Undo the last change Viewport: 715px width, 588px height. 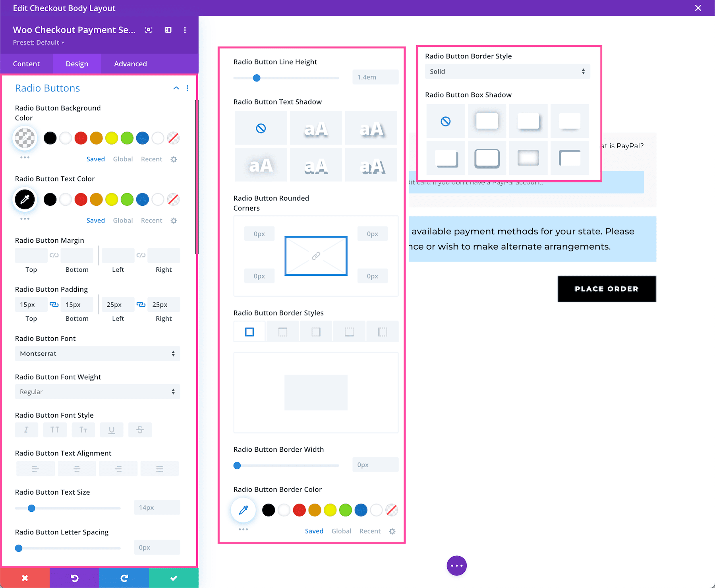[74, 578]
